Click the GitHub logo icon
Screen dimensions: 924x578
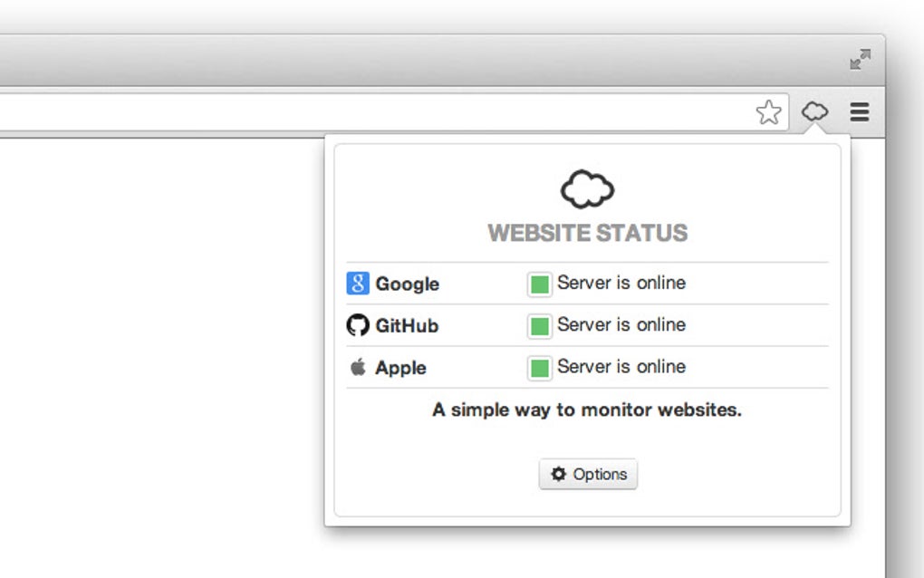pyautogui.click(x=357, y=325)
